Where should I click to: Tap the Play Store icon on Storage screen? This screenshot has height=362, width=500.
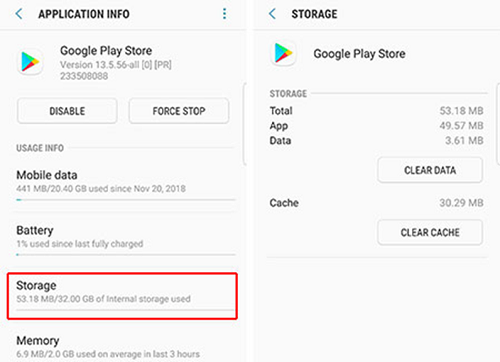click(283, 53)
